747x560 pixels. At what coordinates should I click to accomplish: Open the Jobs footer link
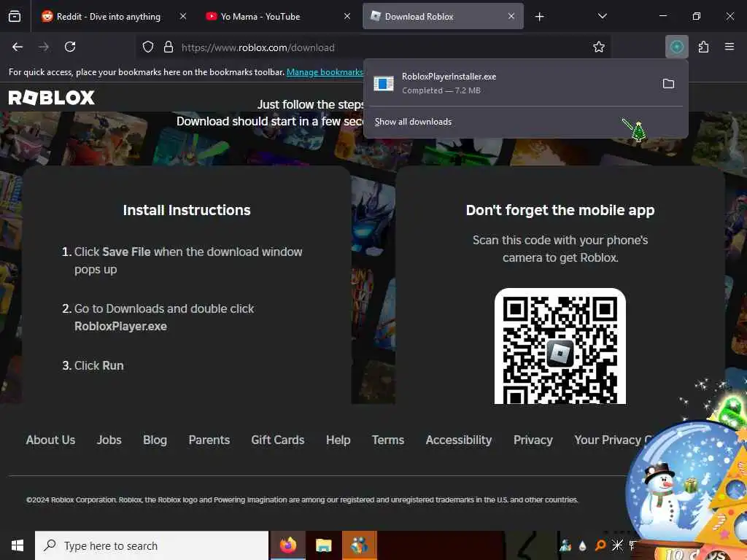tap(109, 440)
